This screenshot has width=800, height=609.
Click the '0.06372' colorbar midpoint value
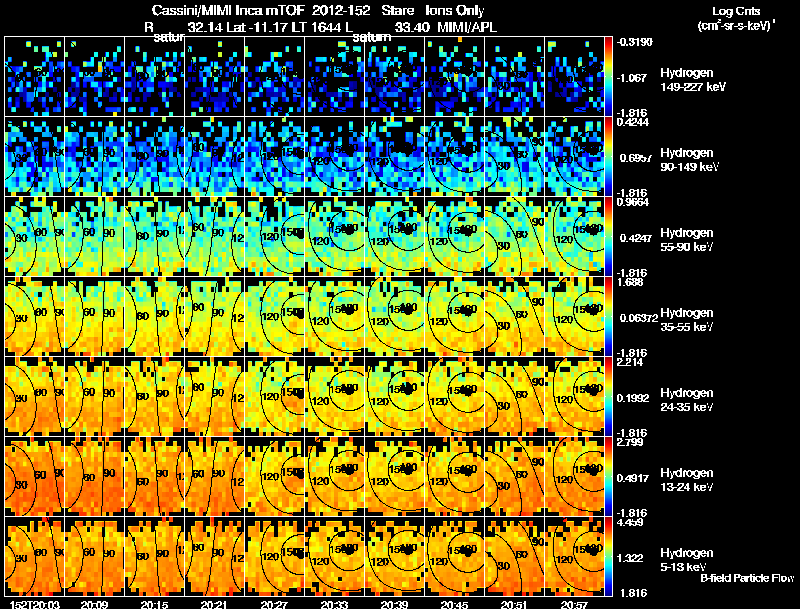point(637,318)
